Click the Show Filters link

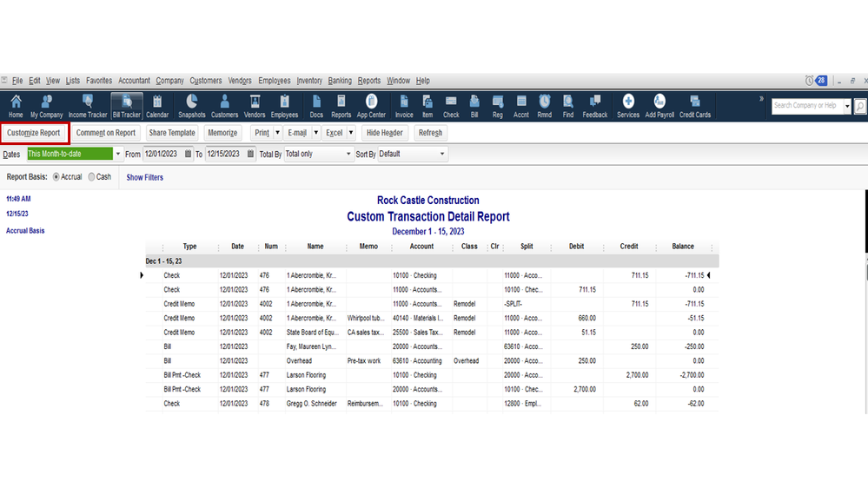144,178
